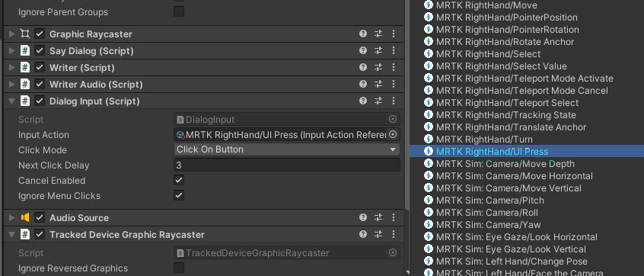The height and width of the screenshot is (276, 644).
Task: Open help for Audio Source component
Action: 362,217
